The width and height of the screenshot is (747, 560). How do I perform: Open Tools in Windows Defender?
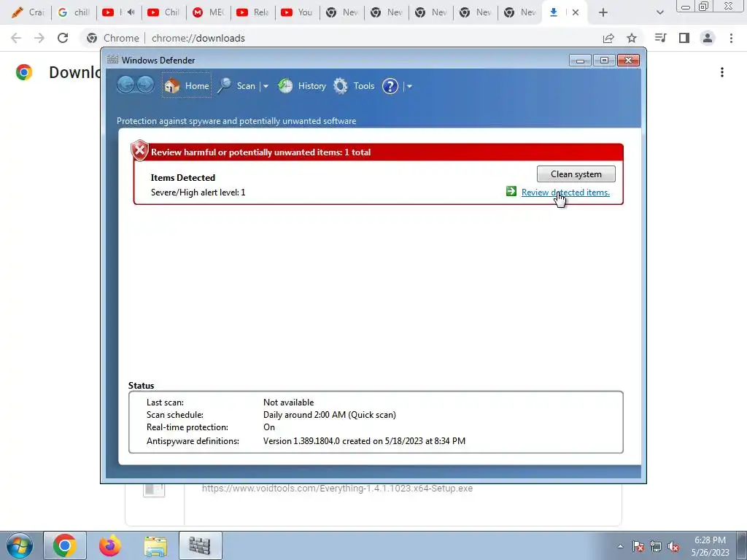354,86
